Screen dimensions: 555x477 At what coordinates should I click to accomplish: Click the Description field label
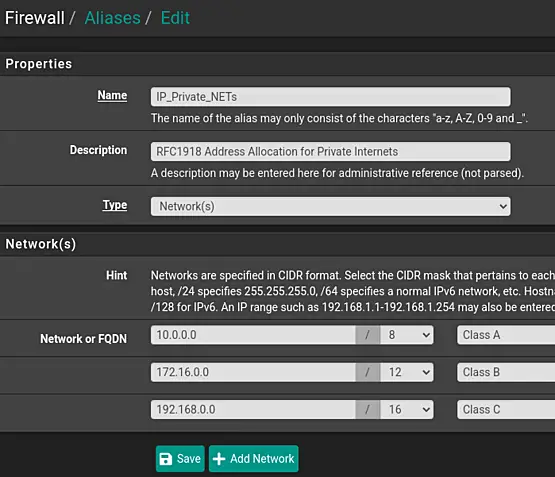pos(98,150)
